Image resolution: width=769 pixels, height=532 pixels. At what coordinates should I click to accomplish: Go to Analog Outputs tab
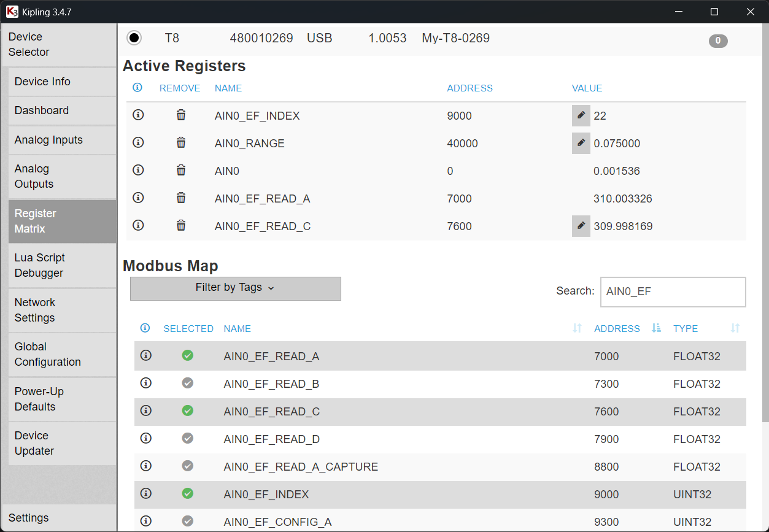(62, 177)
